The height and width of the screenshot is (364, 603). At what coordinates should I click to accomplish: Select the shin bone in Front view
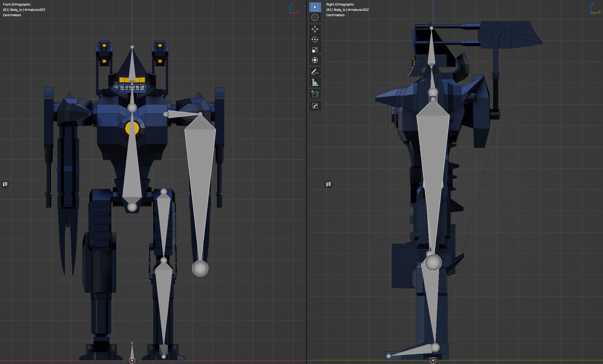coord(164,297)
